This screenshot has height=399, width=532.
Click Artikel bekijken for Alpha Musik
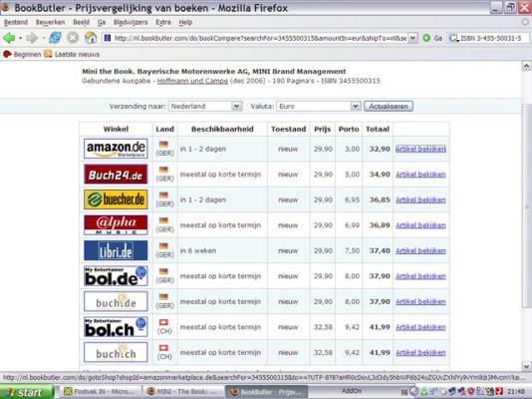tap(420, 225)
